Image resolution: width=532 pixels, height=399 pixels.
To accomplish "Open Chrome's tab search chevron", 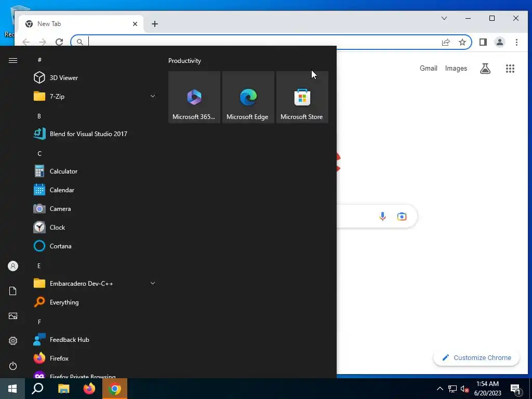I will (x=444, y=18).
